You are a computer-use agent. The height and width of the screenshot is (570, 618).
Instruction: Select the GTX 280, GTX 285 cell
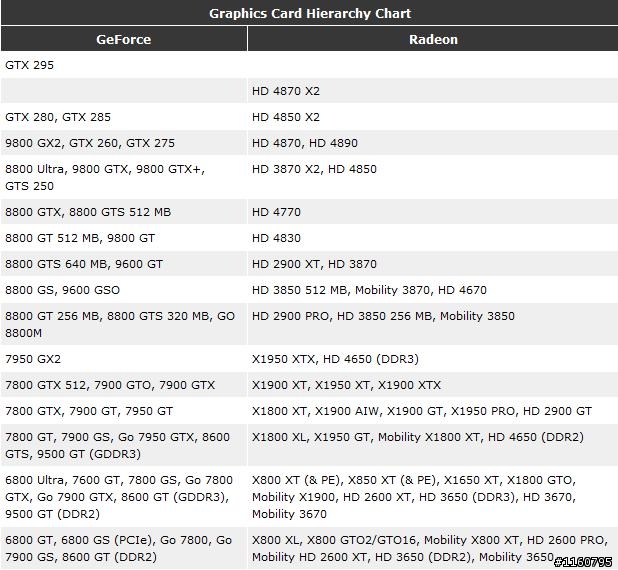124,117
